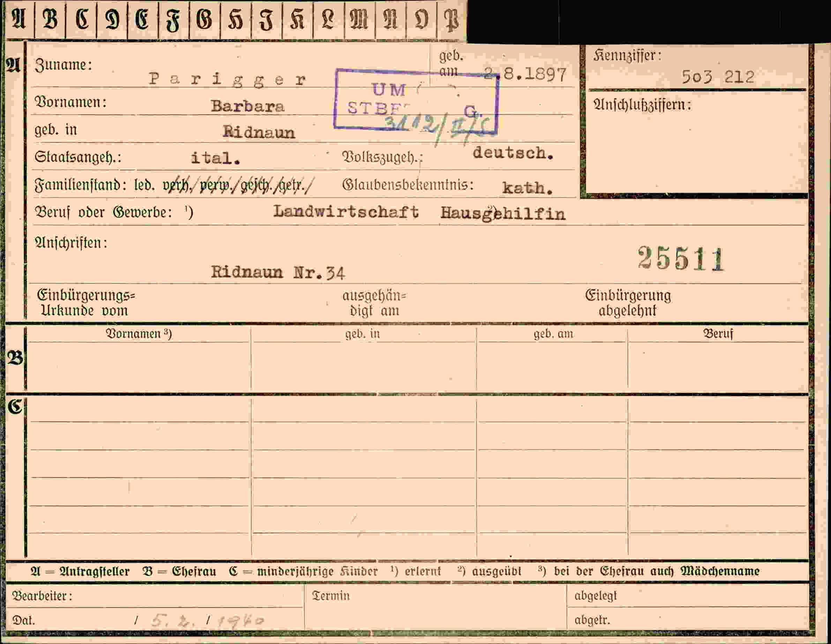Click the abgelegt label
Image resolution: width=831 pixels, height=644 pixels.
(595, 596)
